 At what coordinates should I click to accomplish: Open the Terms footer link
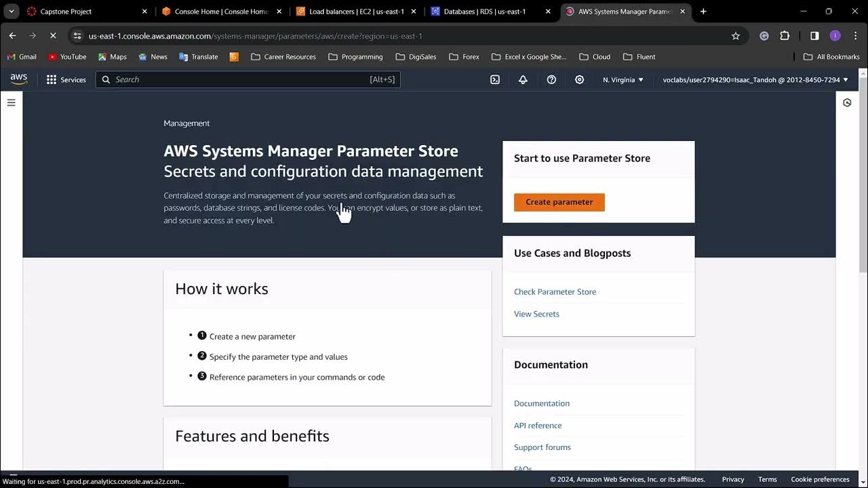coord(768,479)
